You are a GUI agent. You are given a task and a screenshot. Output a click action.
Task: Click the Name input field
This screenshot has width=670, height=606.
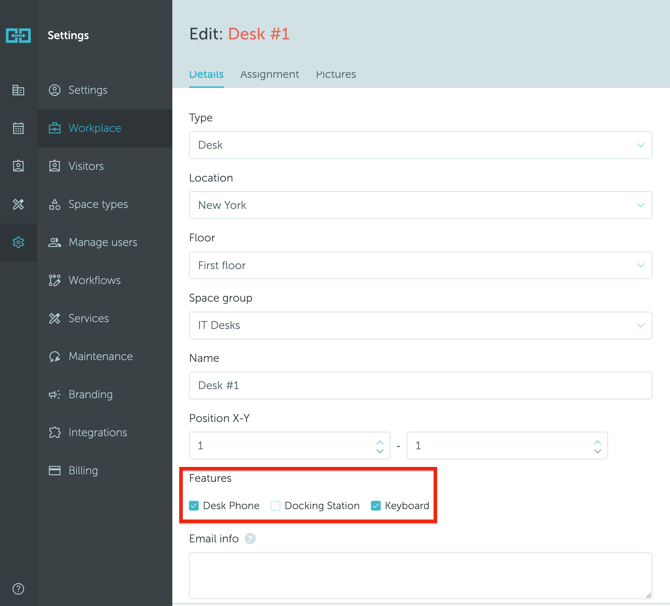420,385
